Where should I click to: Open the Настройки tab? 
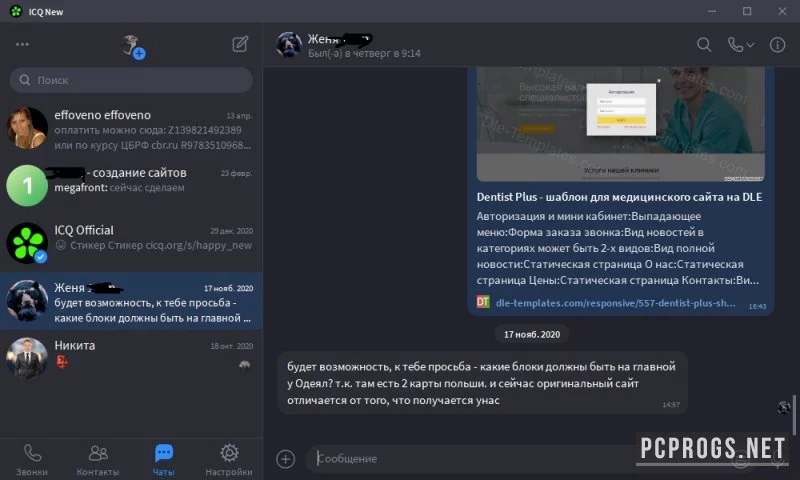229,460
